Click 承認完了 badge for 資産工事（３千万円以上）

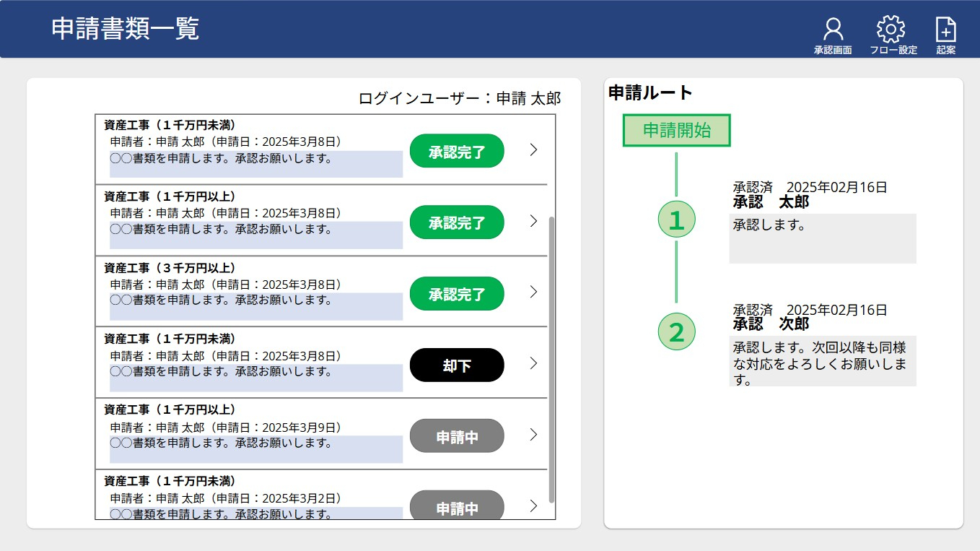tap(457, 294)
